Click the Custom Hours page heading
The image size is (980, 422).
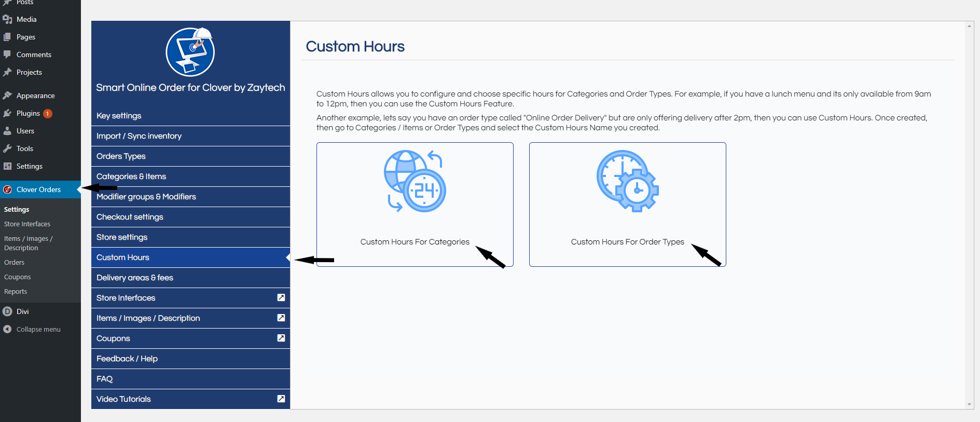[x=355, y=46]
